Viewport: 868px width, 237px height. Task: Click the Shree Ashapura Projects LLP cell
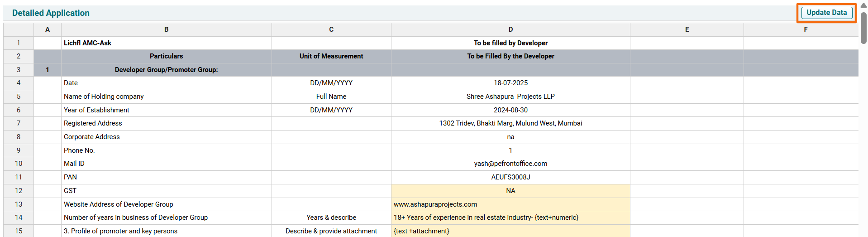point(510,97)
